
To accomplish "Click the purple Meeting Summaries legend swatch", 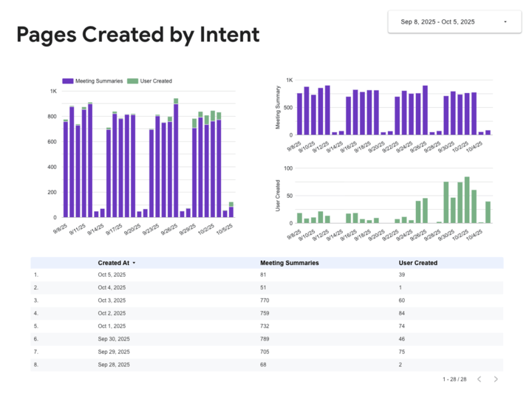I will pyautogui.click(x=68, y=80).
